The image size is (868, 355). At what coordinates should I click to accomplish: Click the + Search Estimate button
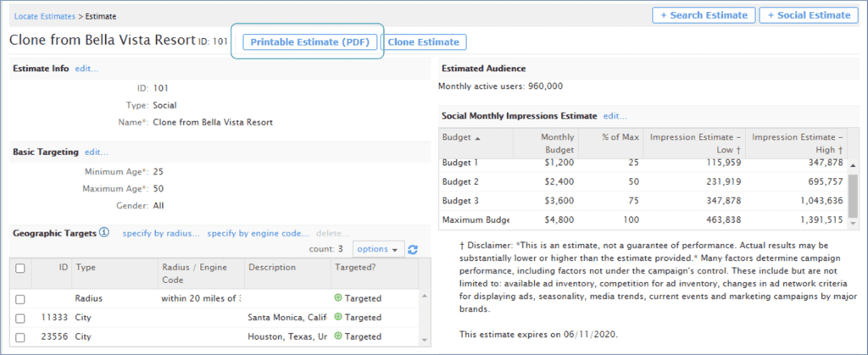[704, 15]
